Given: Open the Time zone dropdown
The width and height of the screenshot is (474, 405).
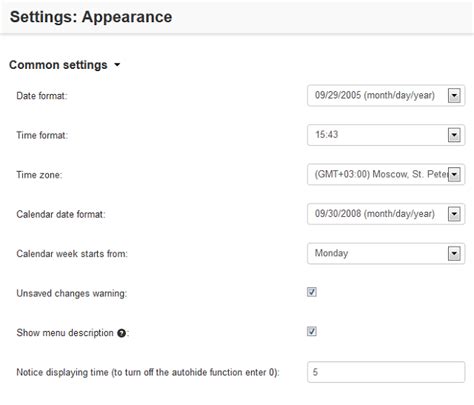Looking at the screenshot, I should point(386,174).
